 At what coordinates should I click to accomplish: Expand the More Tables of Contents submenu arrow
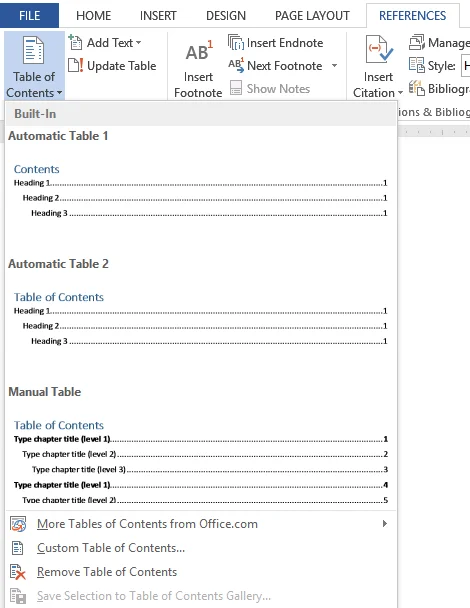(385, 523)
